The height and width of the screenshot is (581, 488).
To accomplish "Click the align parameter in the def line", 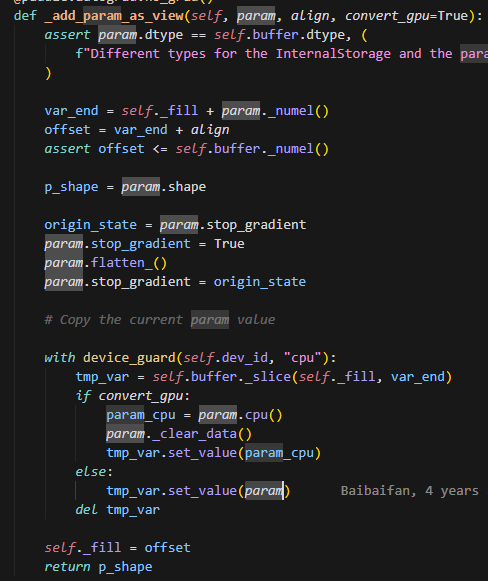I will (310, 16).
